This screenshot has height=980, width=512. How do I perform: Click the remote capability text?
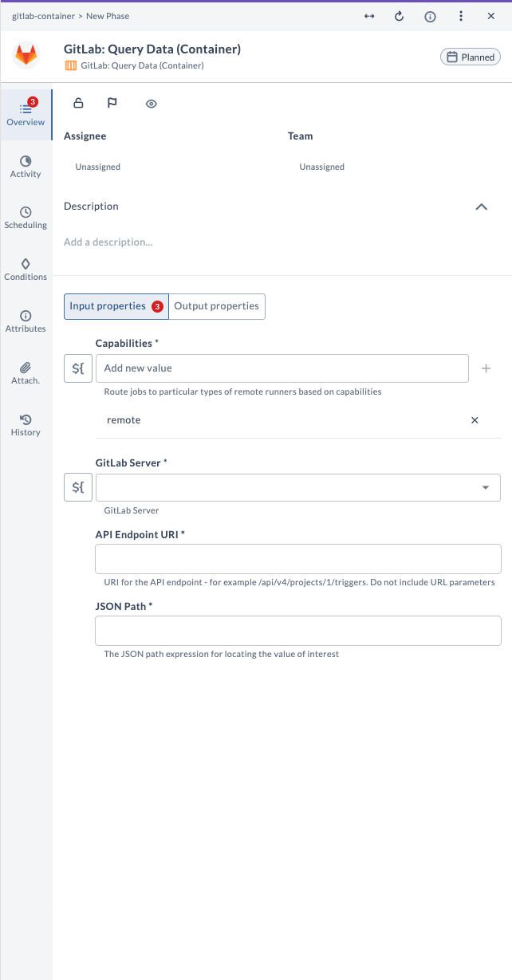point(124,420)
